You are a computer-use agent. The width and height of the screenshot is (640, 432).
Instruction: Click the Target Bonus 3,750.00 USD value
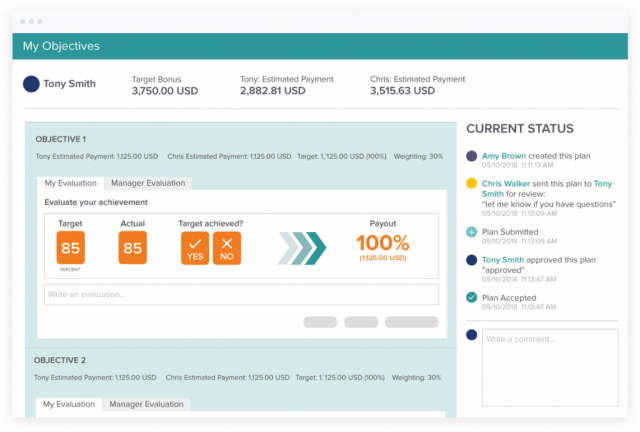coord(164,91)
